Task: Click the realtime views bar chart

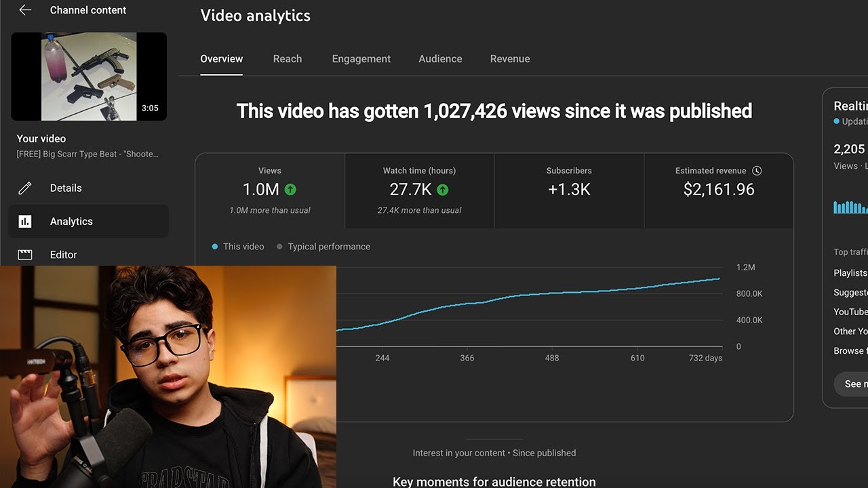Action: (850, 207)
